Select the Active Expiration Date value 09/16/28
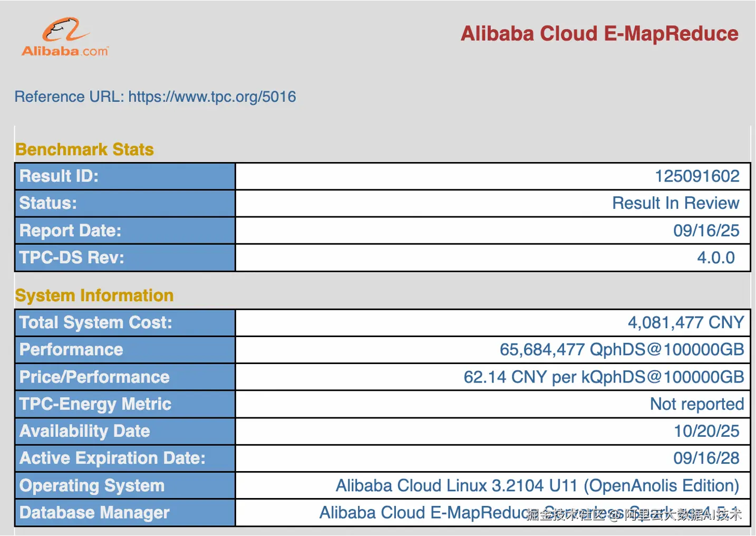756x536 pixels. coord(706,458)
